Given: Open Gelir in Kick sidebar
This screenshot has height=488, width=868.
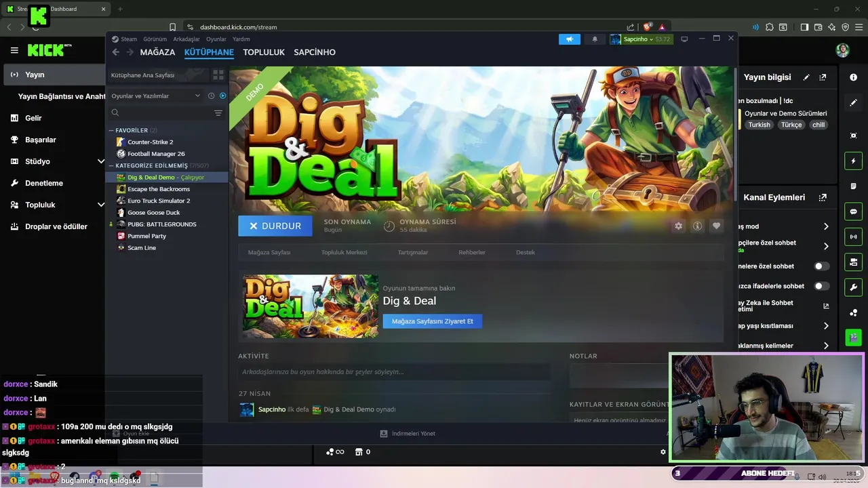Looking at the screenshot, I should click(33, 118).
